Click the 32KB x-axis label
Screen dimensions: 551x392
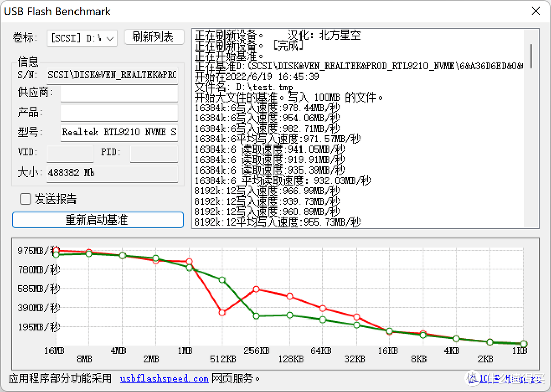coord(355,359)
